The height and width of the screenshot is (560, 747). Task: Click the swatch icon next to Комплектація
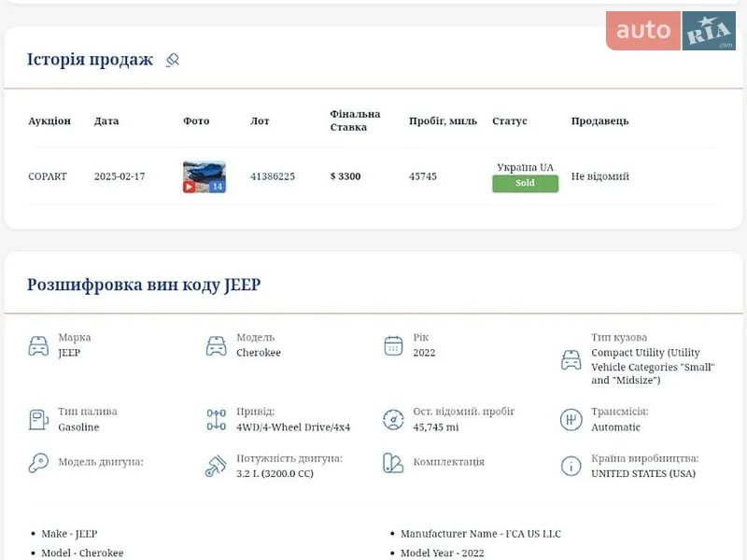pyautogui.click(x=393, y=463)
